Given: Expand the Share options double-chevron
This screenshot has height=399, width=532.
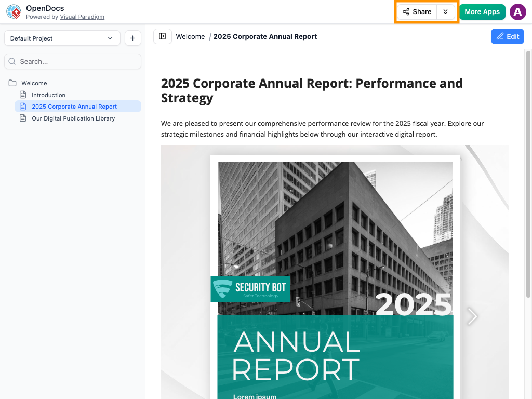Looking at the screenshot, I should point(445,12).
